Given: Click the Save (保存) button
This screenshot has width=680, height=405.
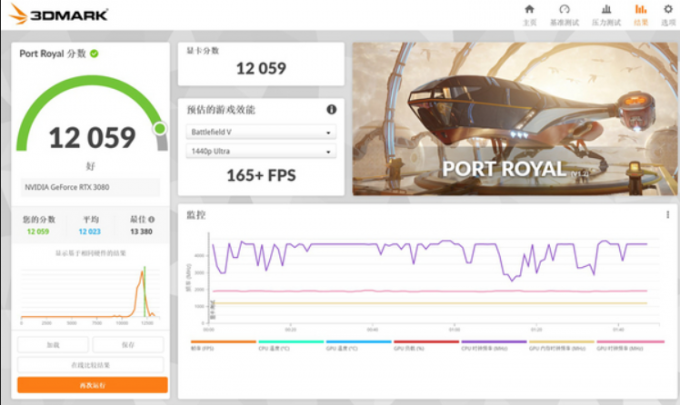Looking at the screenshot, I should tap(128, 344).
